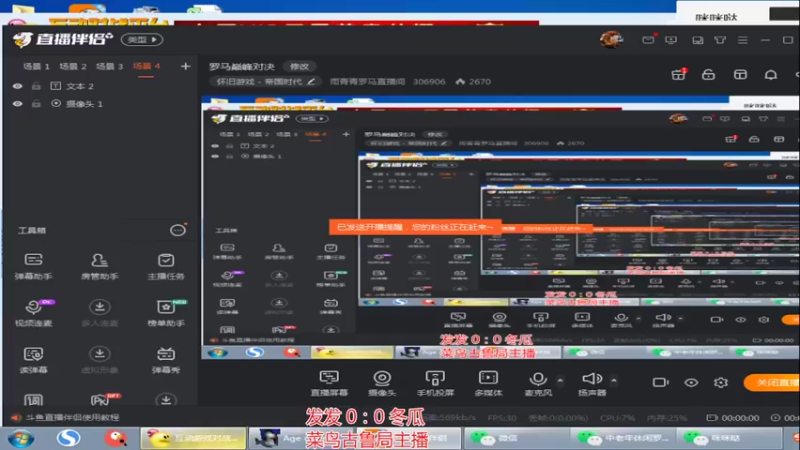Open the PK tool in the toolbox

coord(102,399)
